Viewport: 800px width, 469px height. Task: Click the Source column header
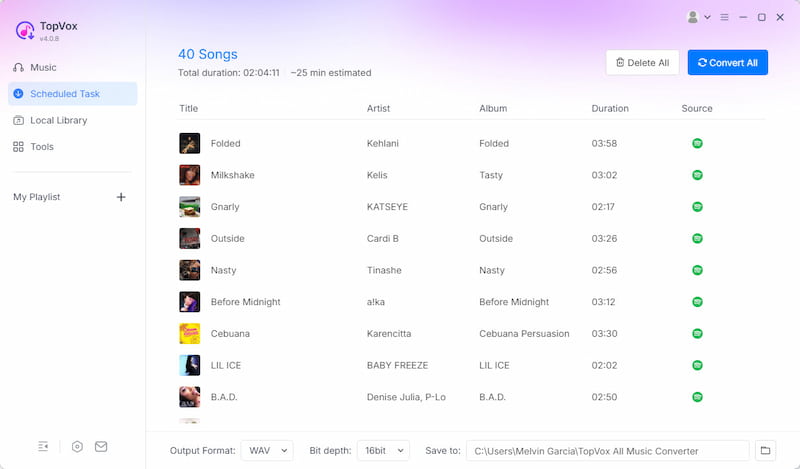pyautogui.click(x=697, y=108)
